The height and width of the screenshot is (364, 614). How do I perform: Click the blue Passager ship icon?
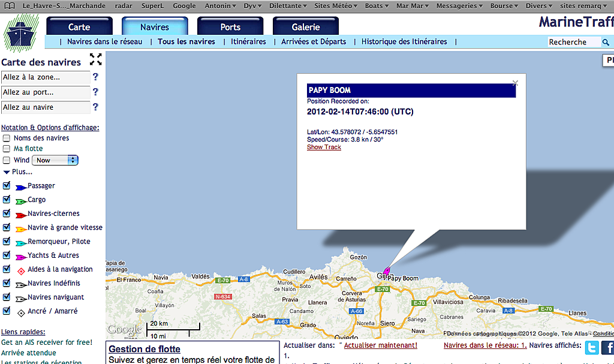tap(21, 188)
